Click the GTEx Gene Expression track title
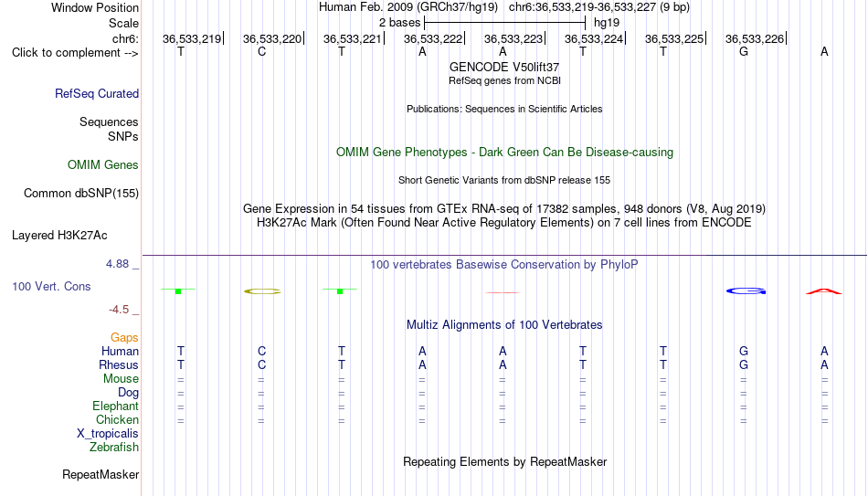This screenshot has height=496, width=868. [x=504, y=208]
